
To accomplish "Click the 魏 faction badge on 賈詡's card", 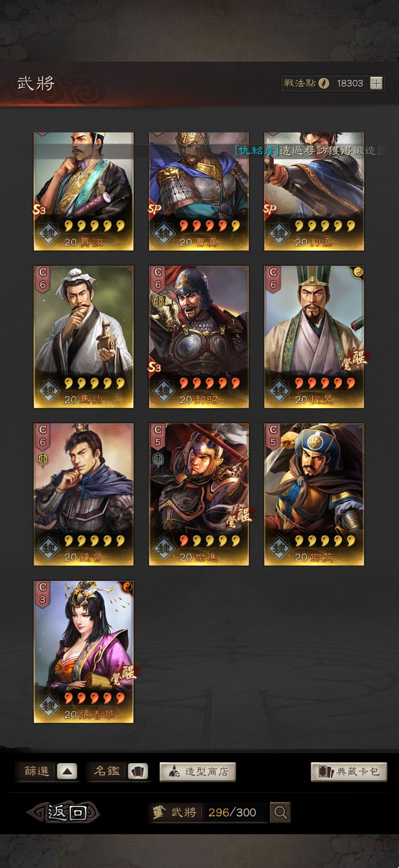I will click(48, 233).
